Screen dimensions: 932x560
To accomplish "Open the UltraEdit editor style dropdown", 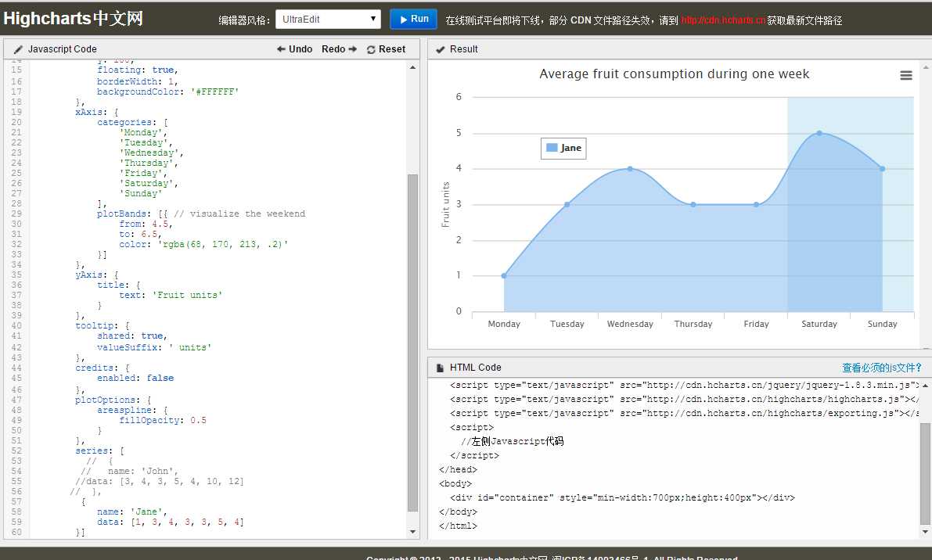I will pos(328,20).
